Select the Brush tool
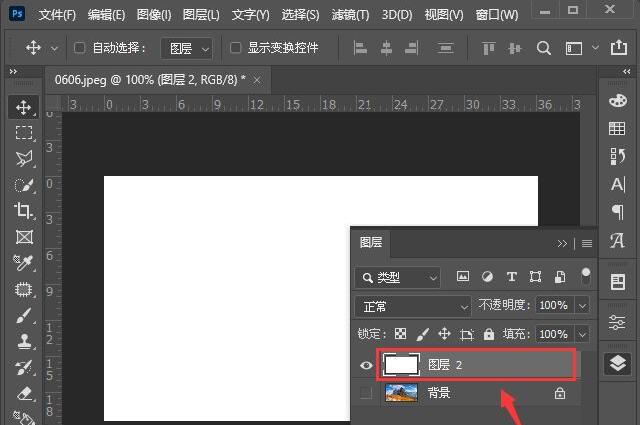640x425 pixels. pyautogui.click(x=24, y=315)
